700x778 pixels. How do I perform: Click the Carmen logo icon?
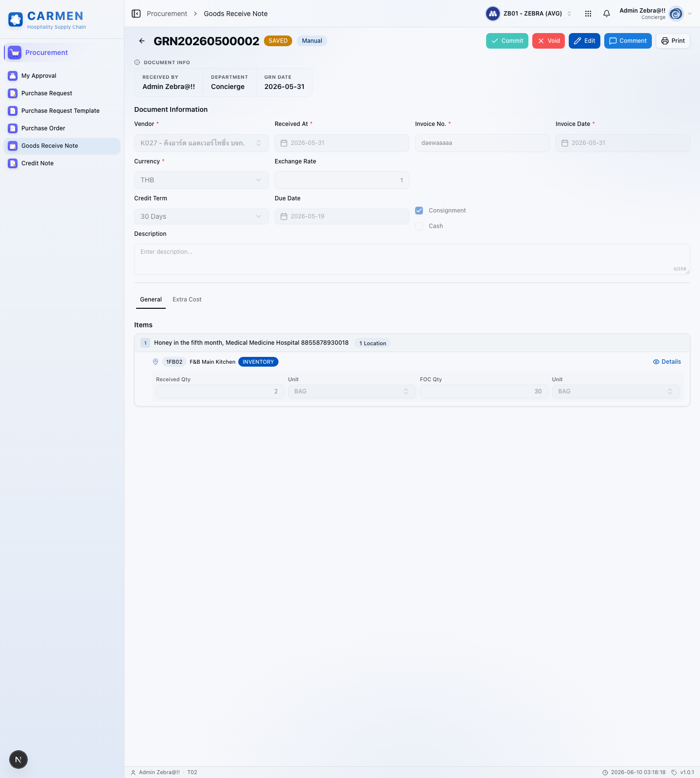16,19
